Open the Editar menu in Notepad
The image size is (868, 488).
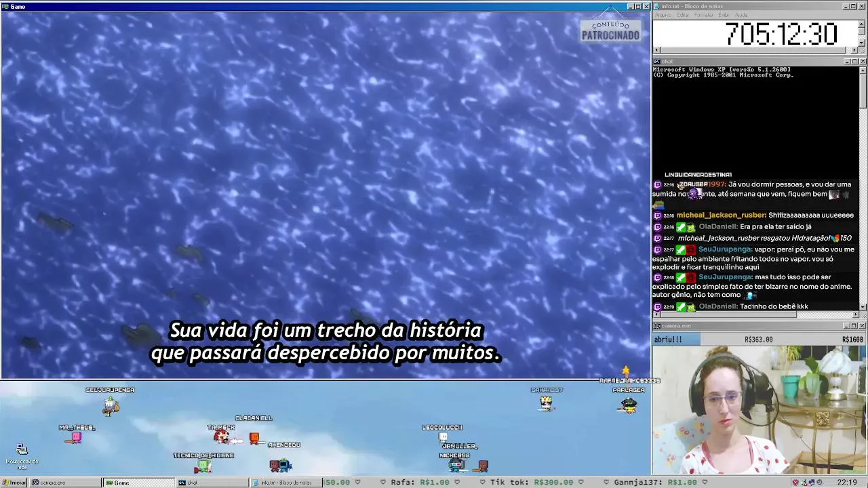(683, 15)
